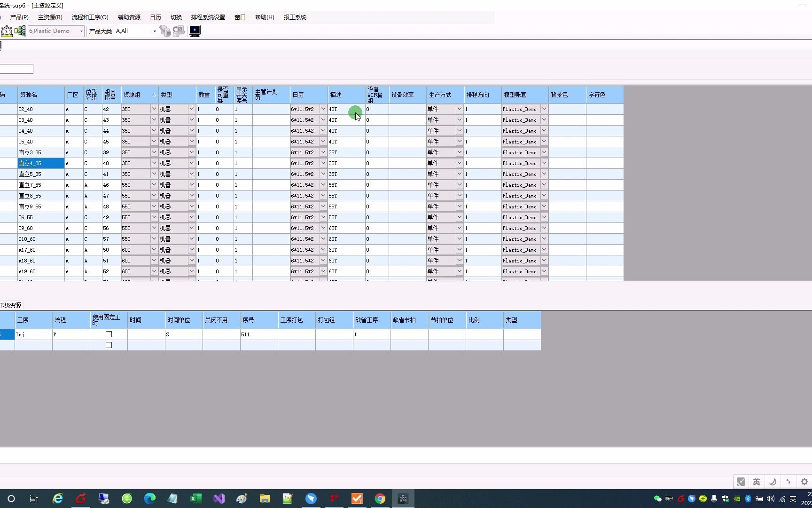The height and width of the screenshot is (508, 812).
Task: Open the Paint palette taskbar icon
Action: [x=242, y=499]
